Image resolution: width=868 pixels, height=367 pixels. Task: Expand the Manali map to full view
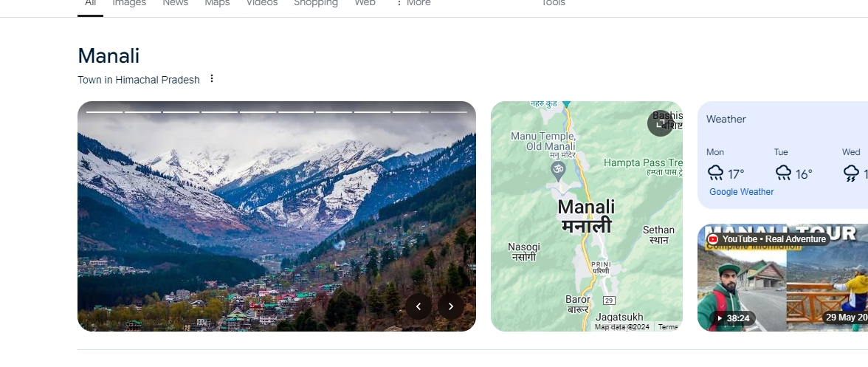click(660, 123)
